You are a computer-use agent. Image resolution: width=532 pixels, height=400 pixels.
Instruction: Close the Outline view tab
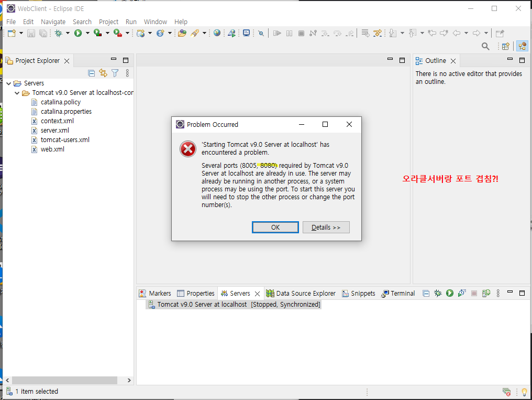coord(453,61)
